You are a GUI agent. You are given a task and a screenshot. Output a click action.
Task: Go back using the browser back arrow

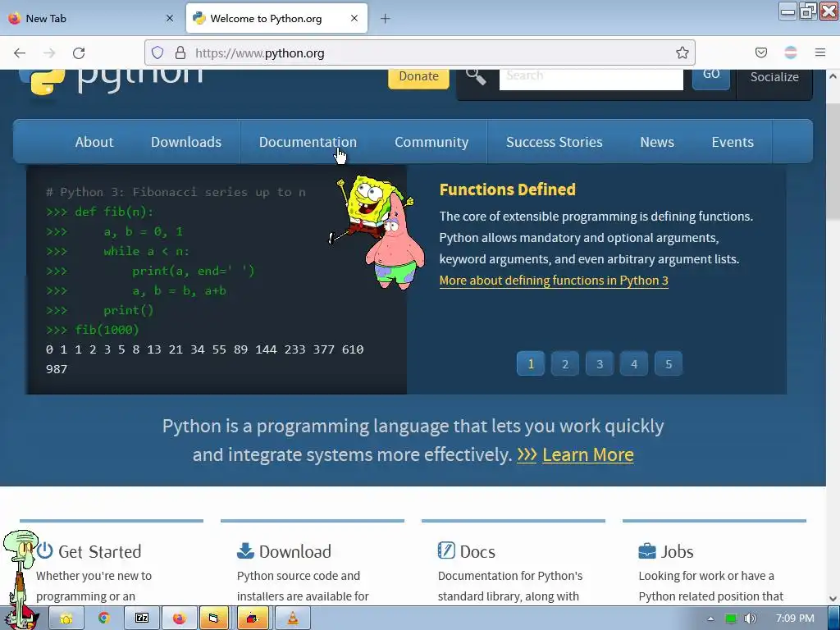click(x=20, y=52)
